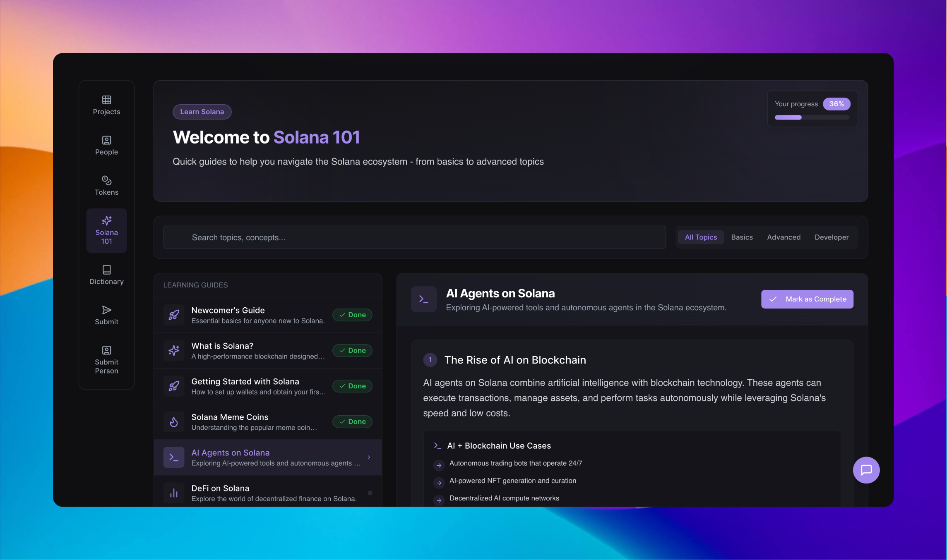Go to Projects in the sidebar
This screenshot has width=947, height=560.
click(106, 105)
